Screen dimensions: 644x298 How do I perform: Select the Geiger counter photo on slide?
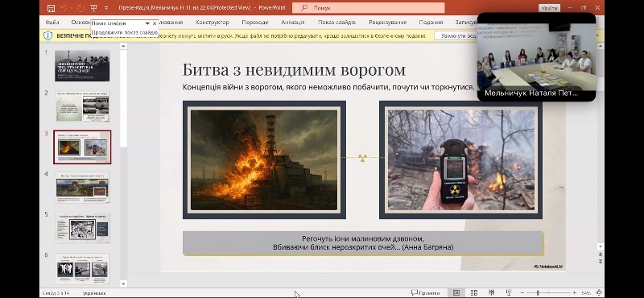click(460, 160)
